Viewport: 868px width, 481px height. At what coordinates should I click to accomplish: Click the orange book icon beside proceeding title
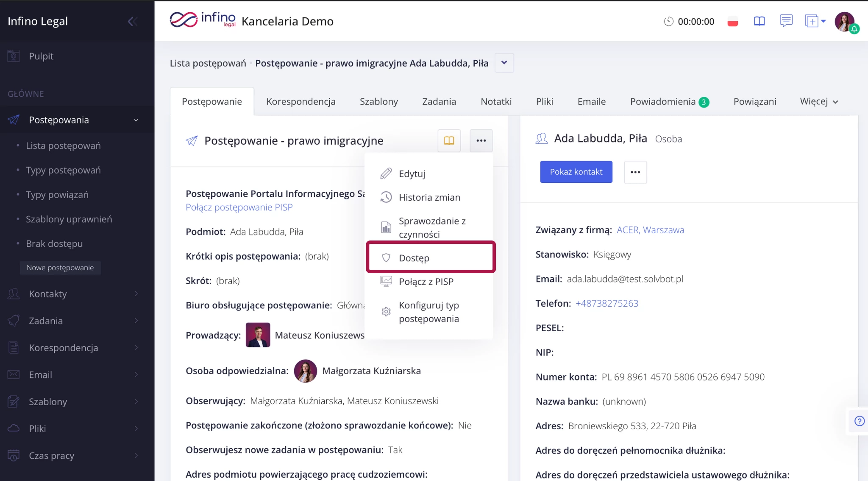[449, 140]
